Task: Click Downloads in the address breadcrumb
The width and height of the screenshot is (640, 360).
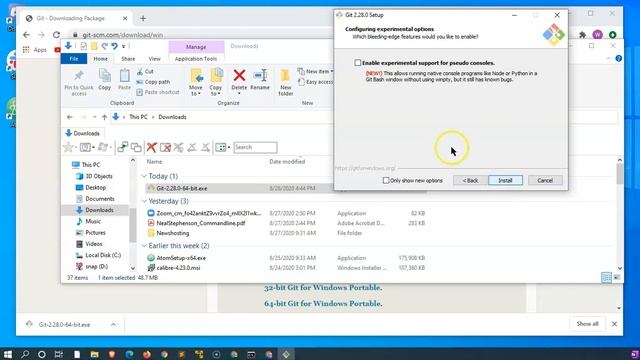Action: (172, 117)
